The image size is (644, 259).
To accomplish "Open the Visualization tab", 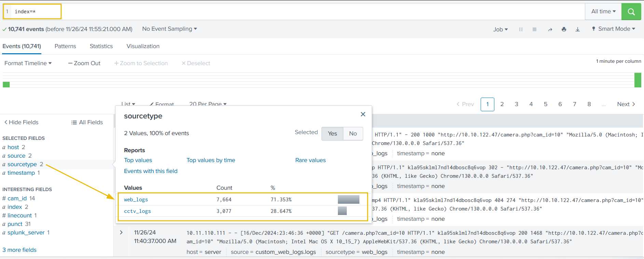I will [143, 46].
